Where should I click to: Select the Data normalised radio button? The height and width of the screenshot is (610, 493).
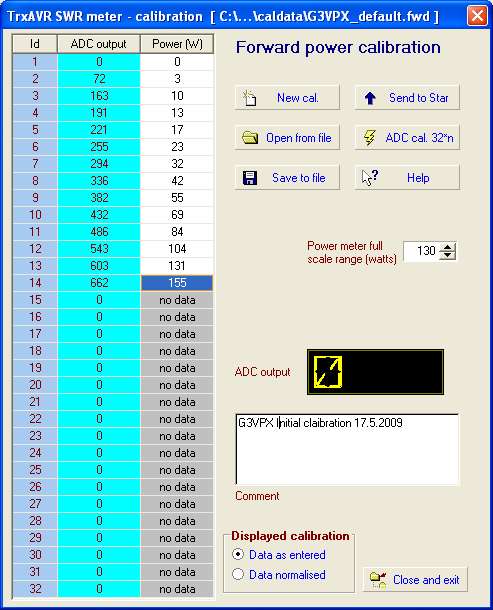click(238, 574)
